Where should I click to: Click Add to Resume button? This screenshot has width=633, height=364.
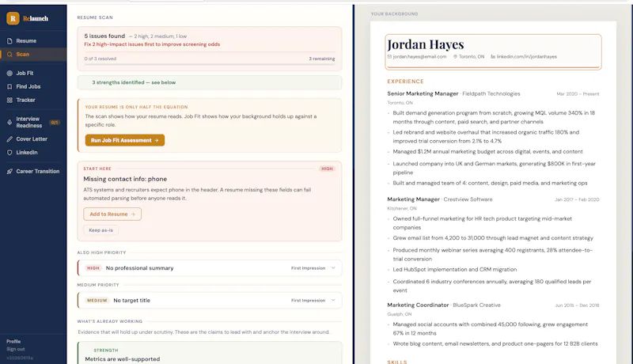pos(112,214)
